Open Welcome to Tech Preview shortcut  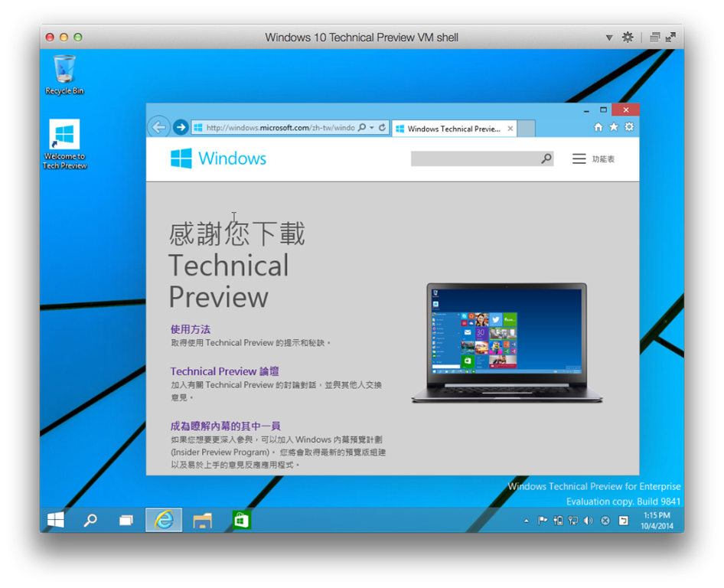pyautogui.click(x=64, y=144)
